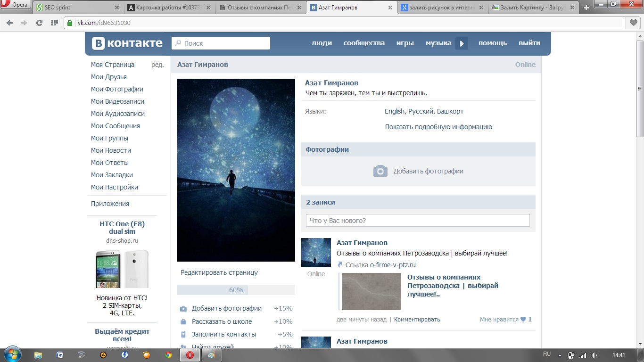
Task: Switch to the залить рисунок в интернет tab
Action: pyautogui.click(x=442, y=8)
